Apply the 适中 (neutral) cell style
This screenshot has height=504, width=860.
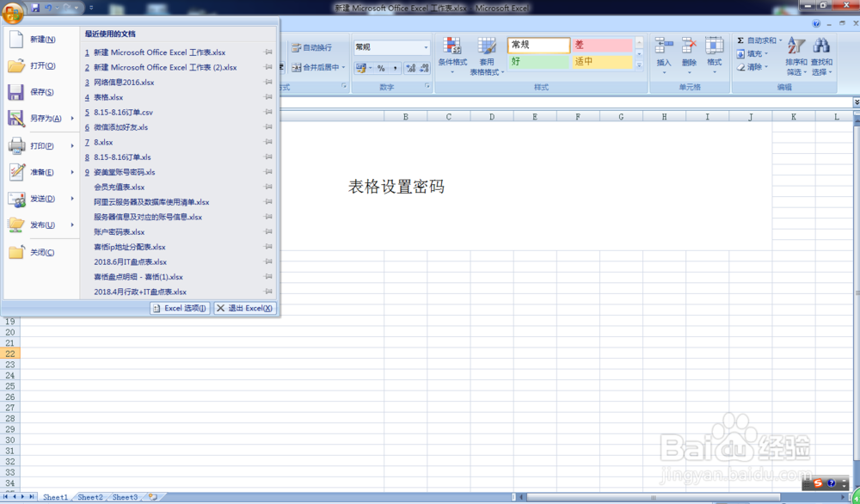click(602, 61)
